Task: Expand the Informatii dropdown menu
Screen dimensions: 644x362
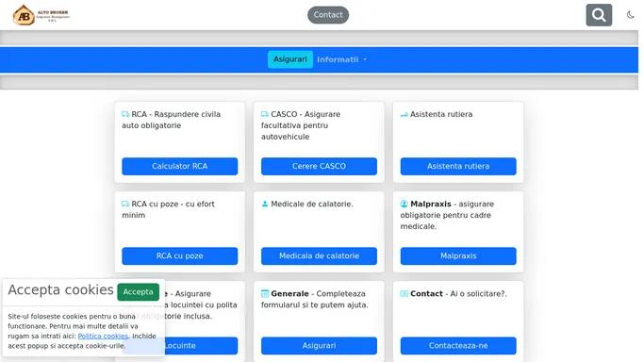Action: point(341,59)
